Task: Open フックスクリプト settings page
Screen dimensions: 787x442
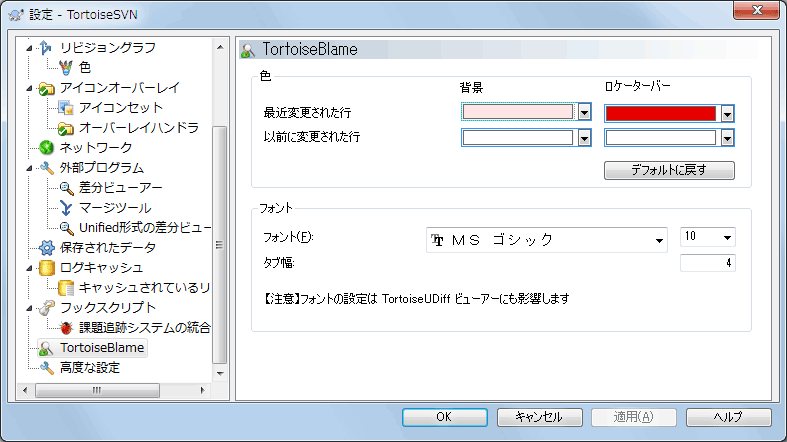Action: pyautogui.click(x=108, y=308)
